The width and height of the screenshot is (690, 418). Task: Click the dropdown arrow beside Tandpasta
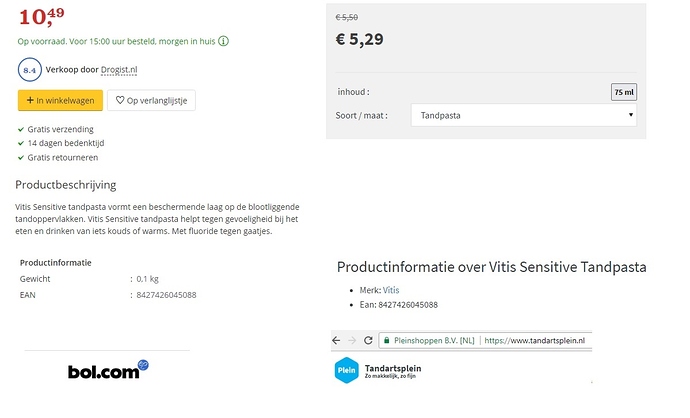click(631, 115)
